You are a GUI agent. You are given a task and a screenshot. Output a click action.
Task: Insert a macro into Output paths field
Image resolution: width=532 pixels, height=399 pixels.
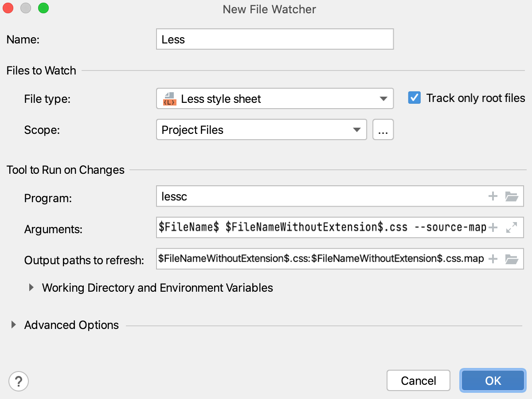click(493, 259)
